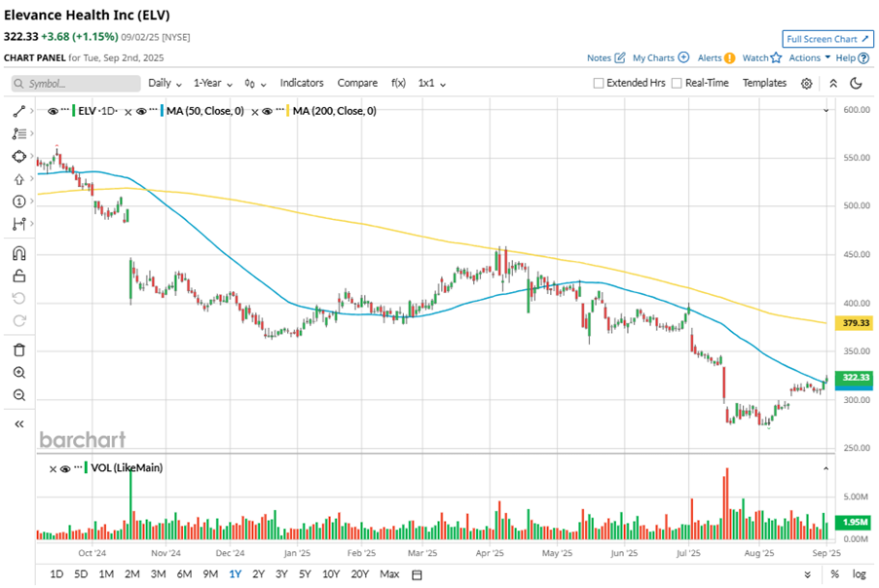This screenshot has width=879, height=588.
Task: Expand the bottom double-chevron panel
Action: (x=807, y=574)
